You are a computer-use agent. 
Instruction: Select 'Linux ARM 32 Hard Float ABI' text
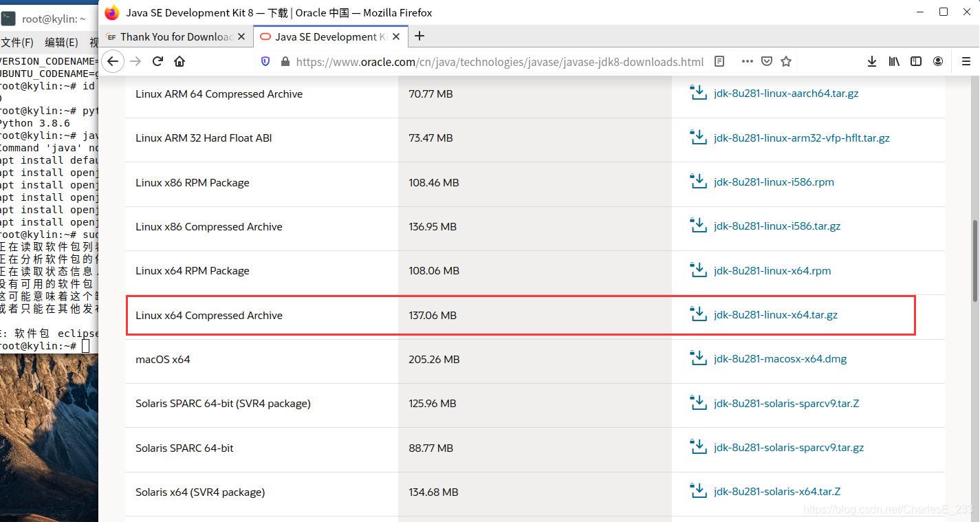[x=204, y=138]
